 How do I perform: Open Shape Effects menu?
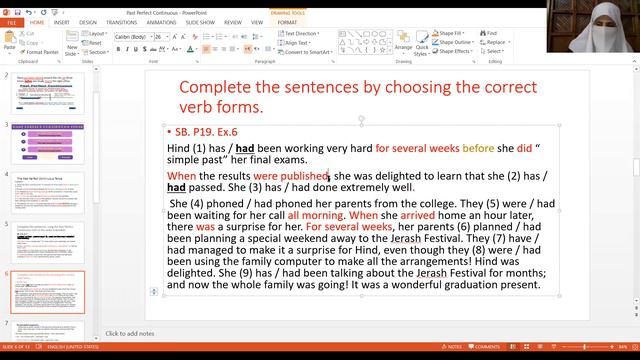pos(451,51)
